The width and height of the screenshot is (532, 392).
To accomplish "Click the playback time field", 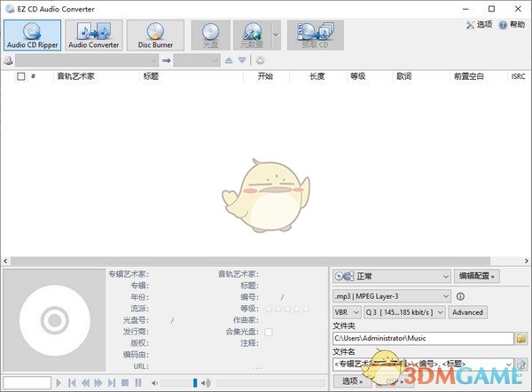I will pos(27,383).
